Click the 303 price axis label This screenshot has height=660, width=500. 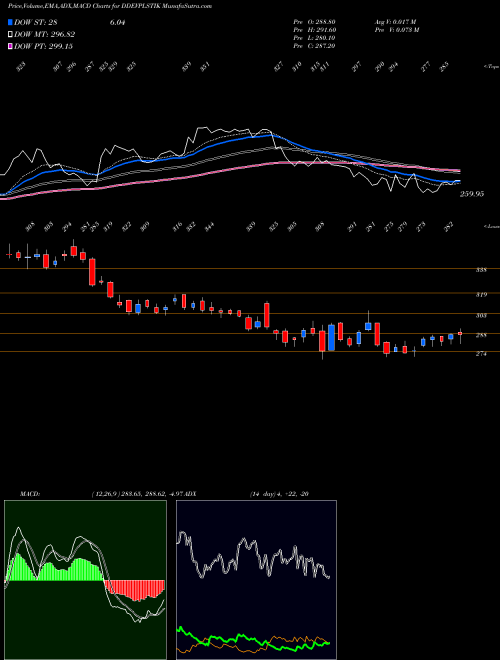point(481,315)
